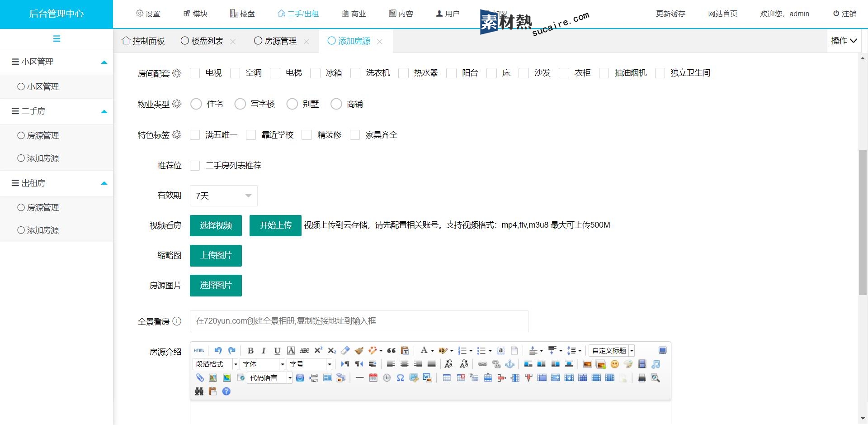This screenshot has width=868, height=425.
Task: Open editor print function
Action: click(x=642, y=378)
